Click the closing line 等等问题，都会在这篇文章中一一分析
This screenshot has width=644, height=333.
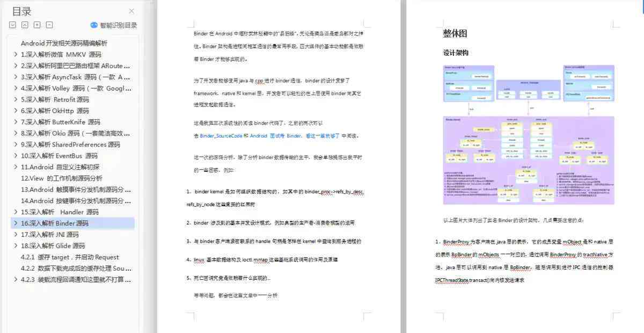(x=236, y=295)
